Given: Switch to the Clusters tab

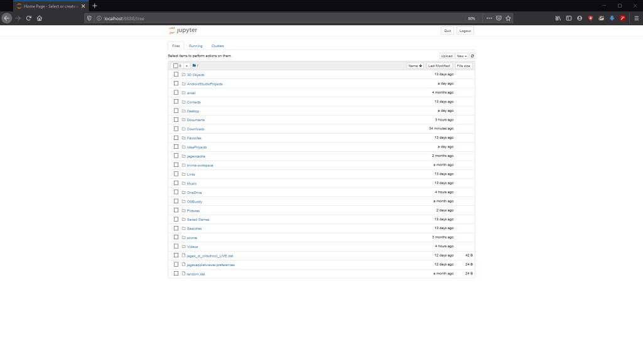Looking at the screenshot, I should (x=217, y=46).
